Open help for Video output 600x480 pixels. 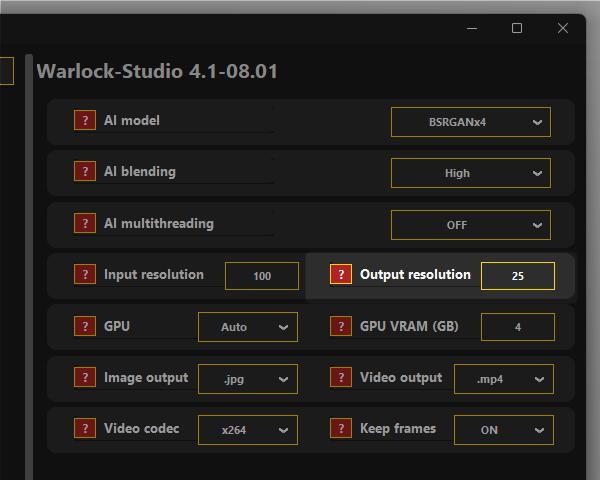pyautogui.click(x=341, y=377)
